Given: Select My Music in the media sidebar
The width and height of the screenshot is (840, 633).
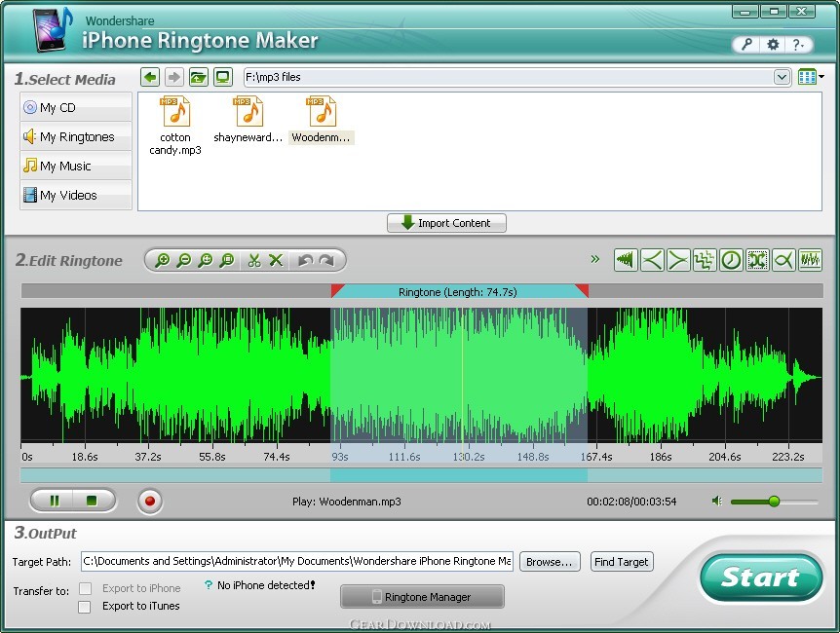Looking at the screenshot, I should (x=76, y=166).
